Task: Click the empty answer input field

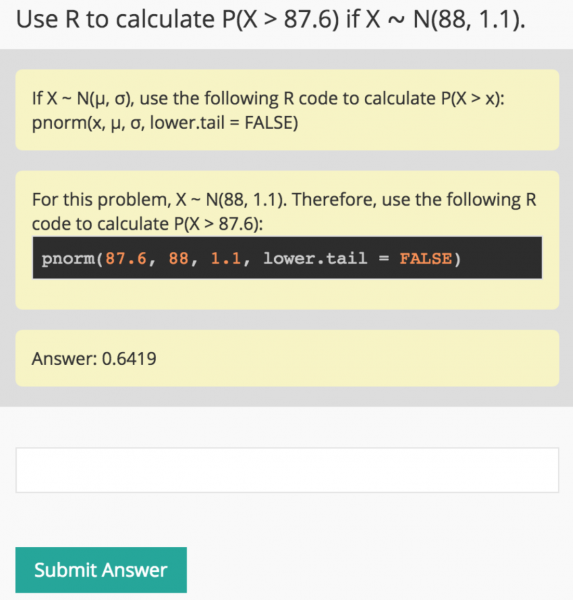Action: (287, 470)
